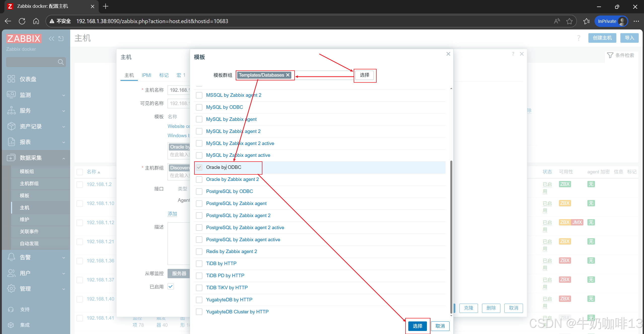Open the PostgreSQL by ODBC template link
644x334 pixels.
229,192
